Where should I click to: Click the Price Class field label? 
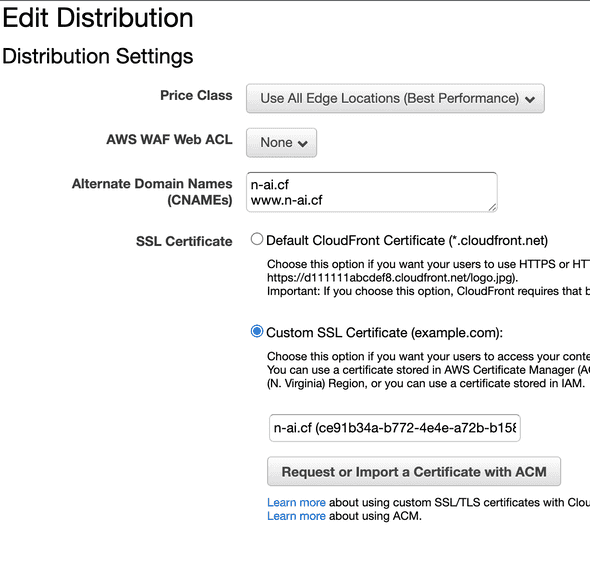tap(196, 95)
